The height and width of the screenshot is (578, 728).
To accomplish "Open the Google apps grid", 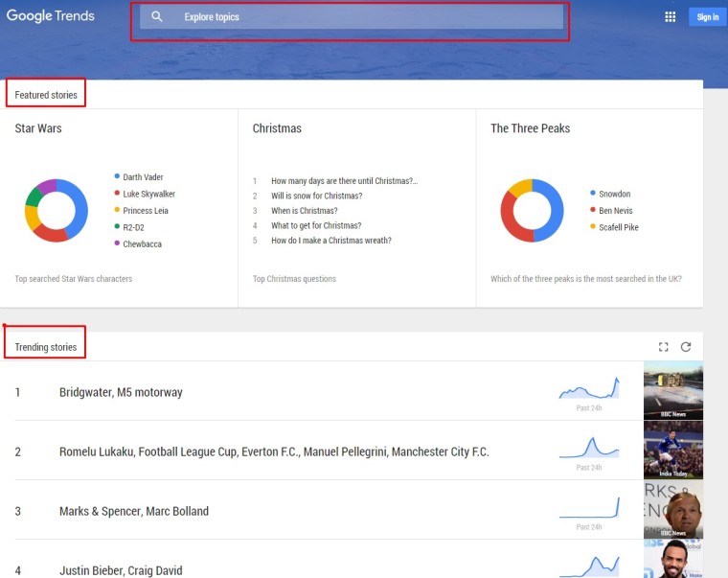I will (670, 17).
